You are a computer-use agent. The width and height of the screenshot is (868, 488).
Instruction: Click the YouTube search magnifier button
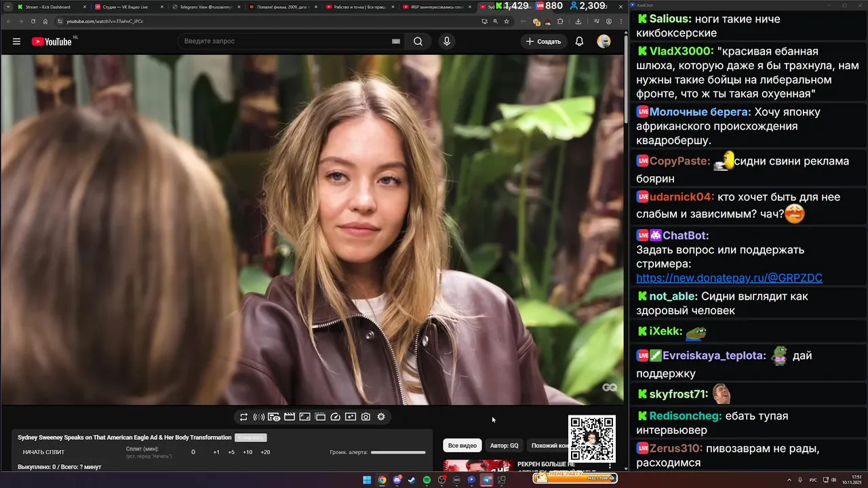point(418,41)
